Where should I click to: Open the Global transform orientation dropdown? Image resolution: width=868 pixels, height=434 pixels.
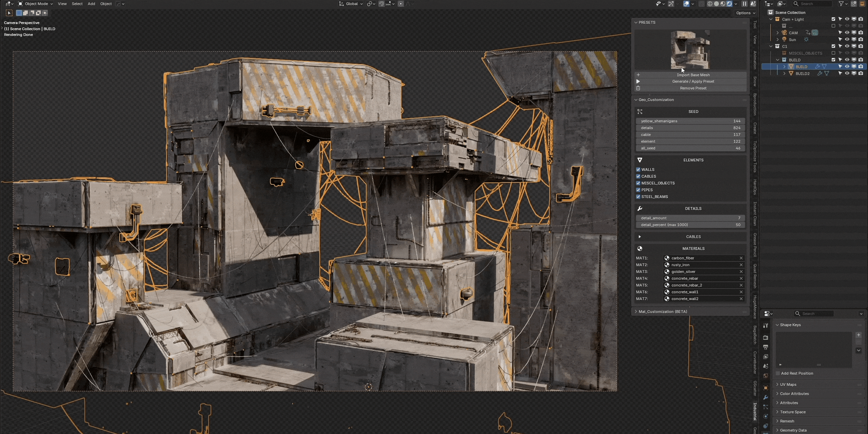(351, 4)
